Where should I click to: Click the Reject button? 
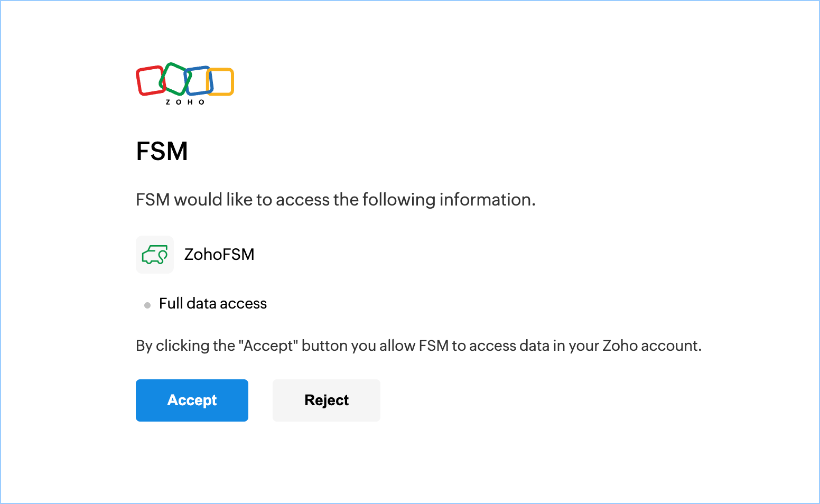point(327,400)
